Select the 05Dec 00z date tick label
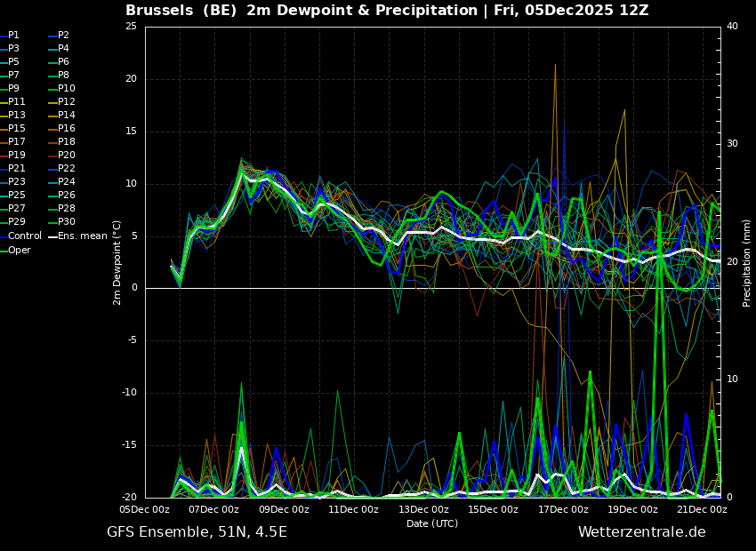This screenshot has width=756, height=551. 145,510
